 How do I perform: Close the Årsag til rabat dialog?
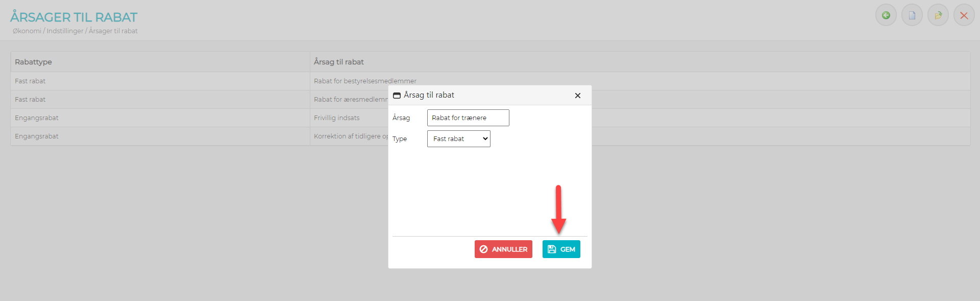[577, 96]
